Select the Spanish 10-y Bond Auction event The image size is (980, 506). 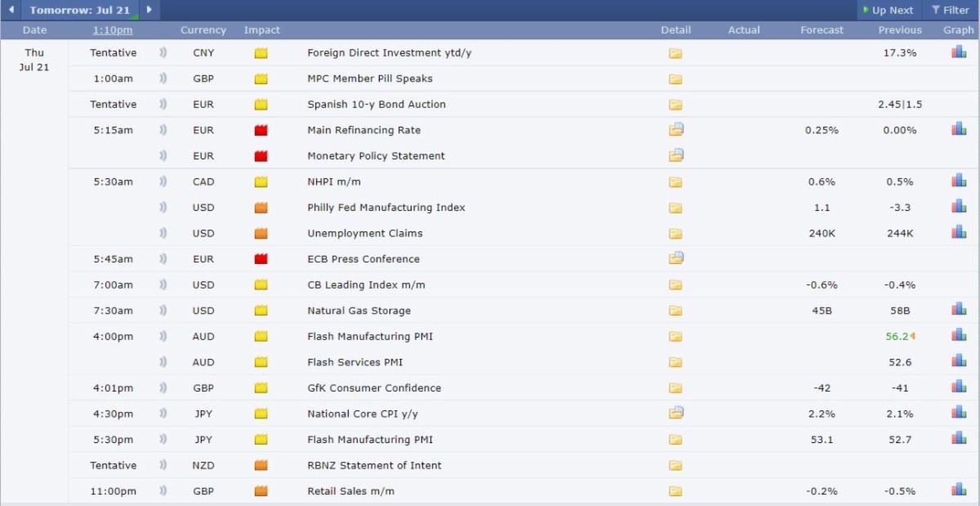point(376,105)
